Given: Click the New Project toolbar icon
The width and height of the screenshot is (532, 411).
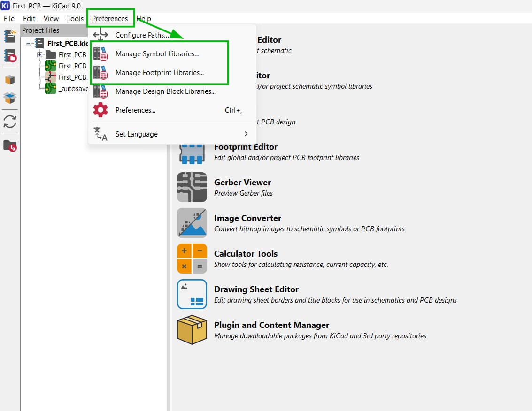Looking at the screenshot, I should tap(10, 36).
